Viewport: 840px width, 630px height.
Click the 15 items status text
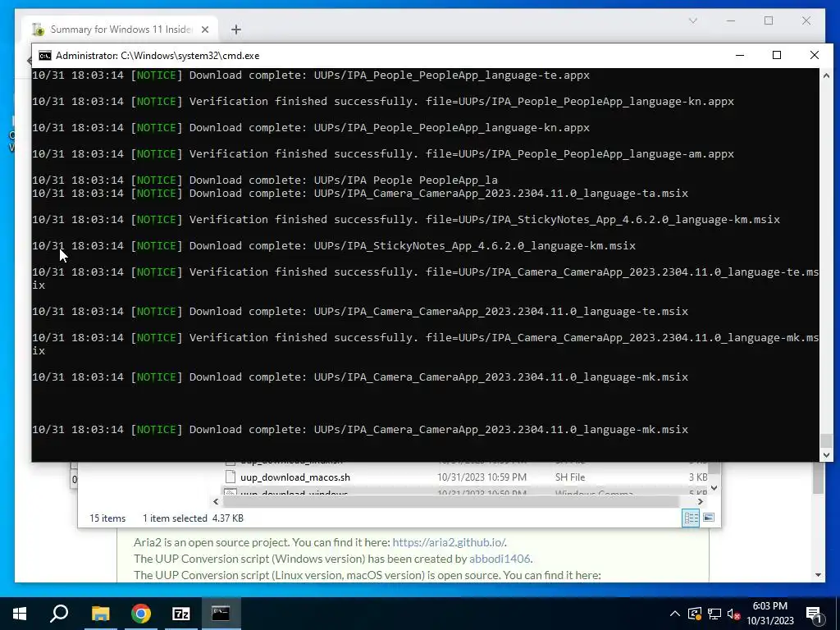(107, 518)
